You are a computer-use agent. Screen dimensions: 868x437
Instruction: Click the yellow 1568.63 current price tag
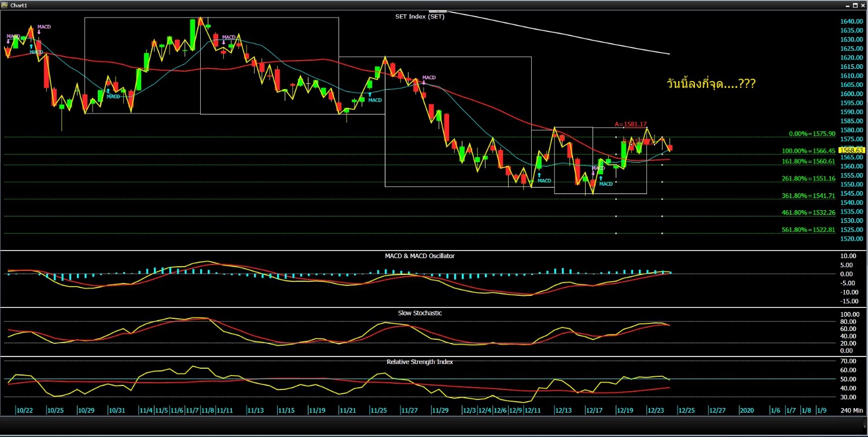[850, 150]
